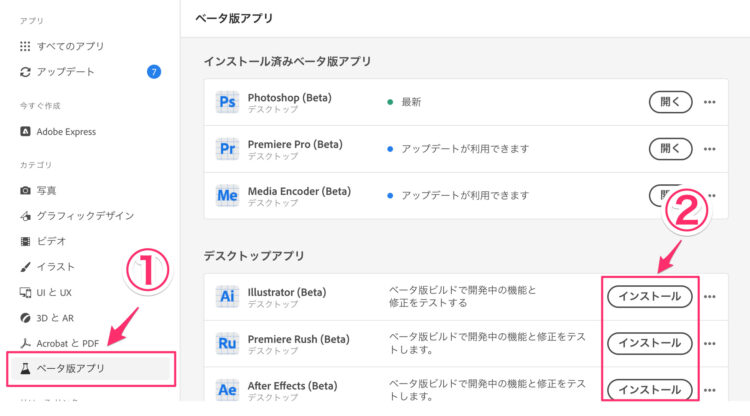Install Illustrator (Beta)
750x416 pixels.
pos(650,296)
